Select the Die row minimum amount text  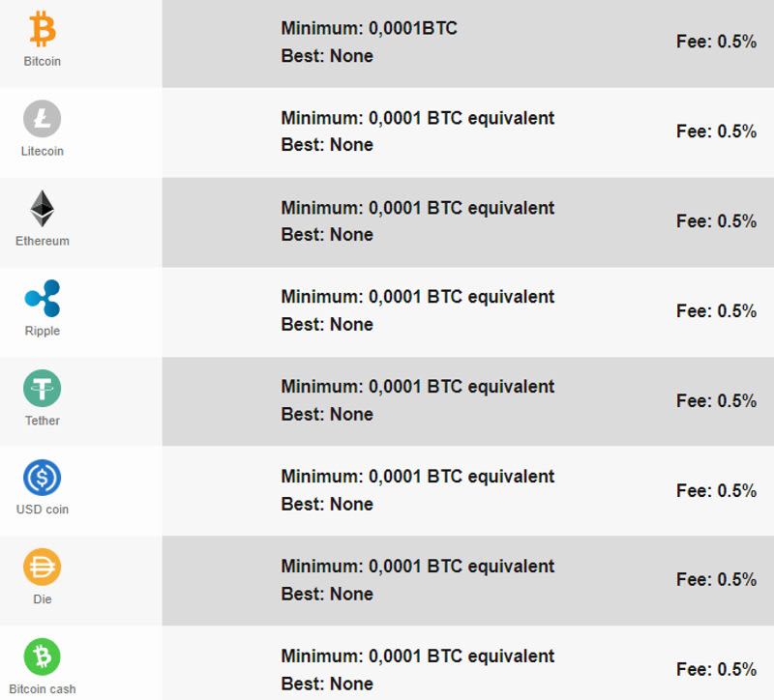(418, 567)
